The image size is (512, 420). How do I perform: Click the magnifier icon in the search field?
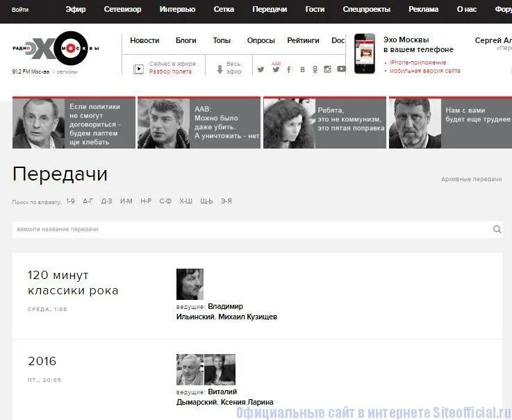[x=497, y=229]
